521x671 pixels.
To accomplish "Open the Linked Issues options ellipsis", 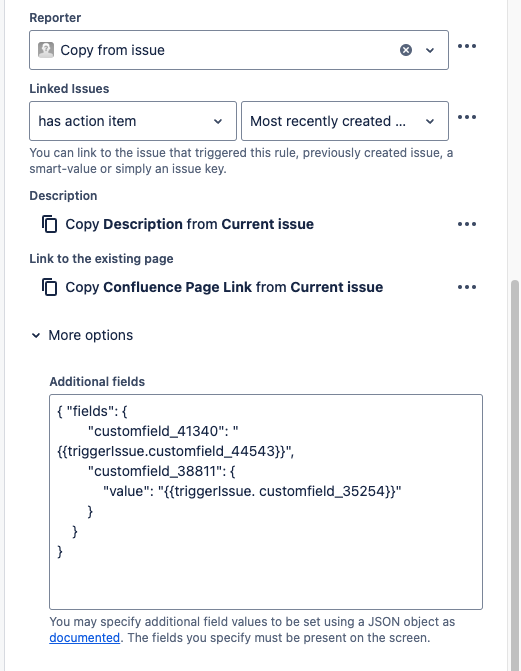I will pos(467,117).
